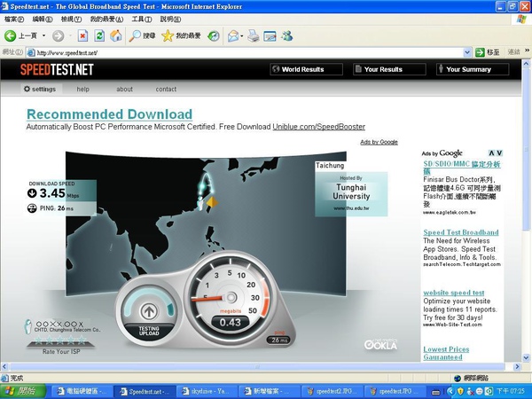Open the search magnifier in toolbar
532x399 pixels.
[x=135, y=35]
